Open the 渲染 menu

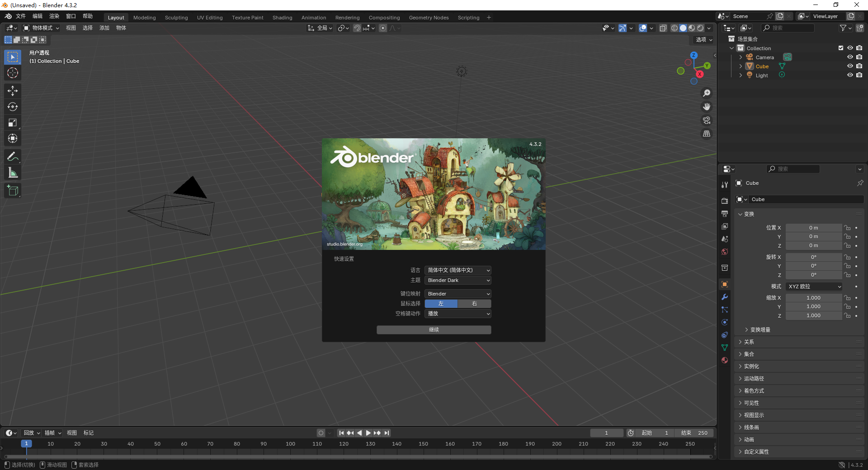54,16
